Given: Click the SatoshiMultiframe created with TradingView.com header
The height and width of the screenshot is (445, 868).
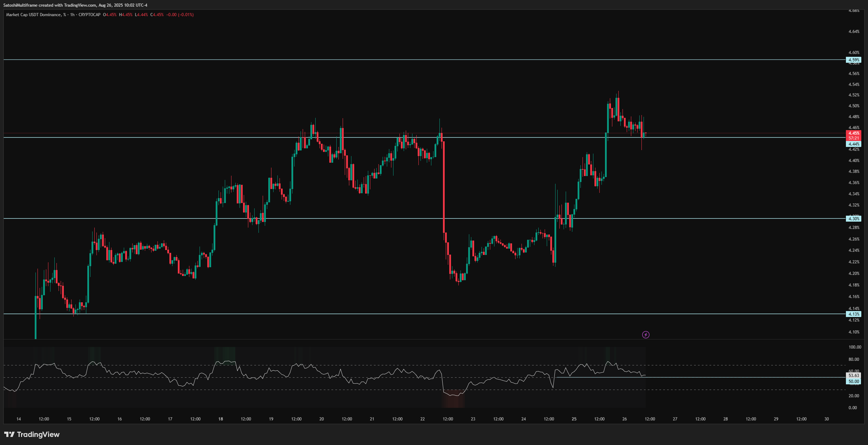Looking at the screenshot, I should (x=75, y=5).
